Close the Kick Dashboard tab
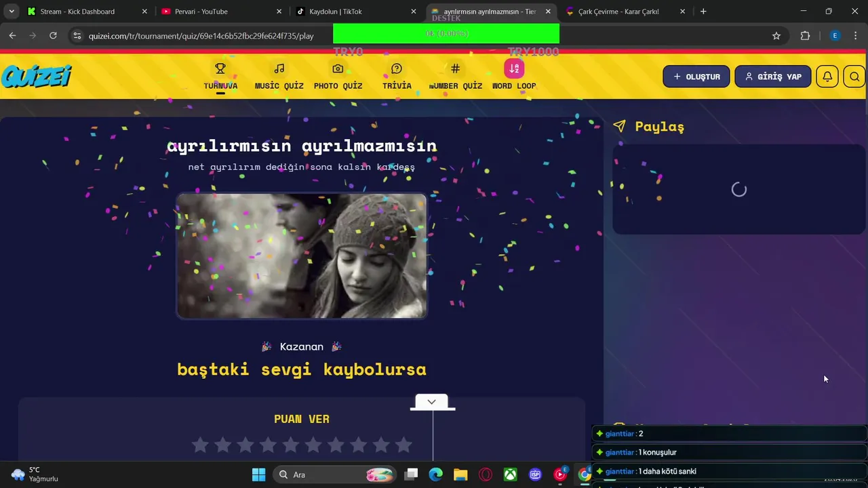868x488 pixels. 144,12
